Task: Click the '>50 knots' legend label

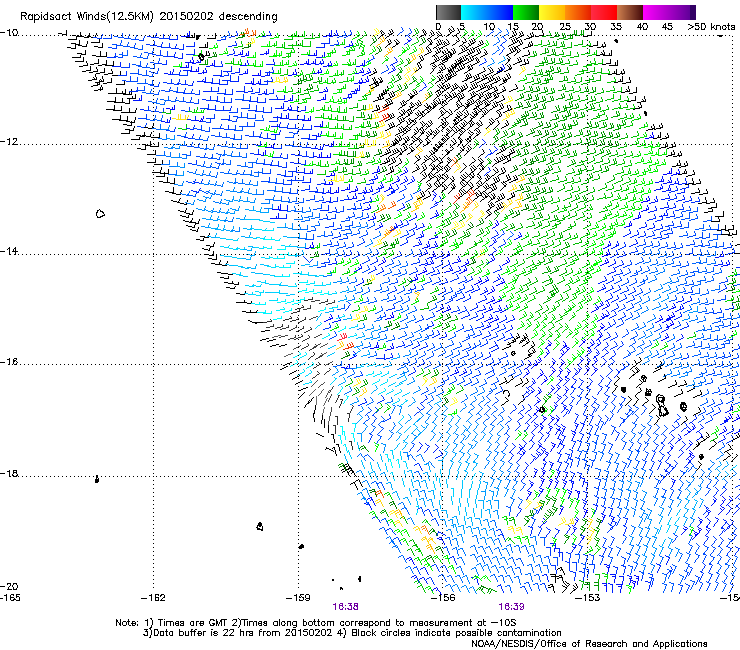Action: click(711, 27)
